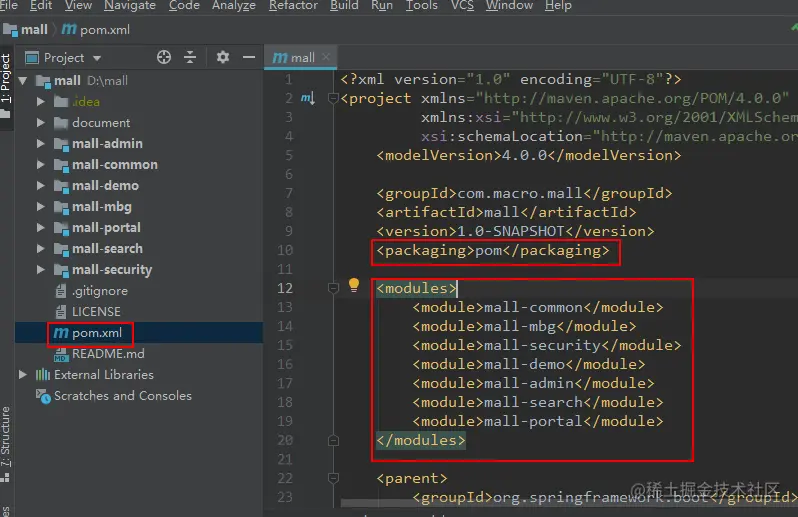Image resolution: width=798 pixels, height=517 pixels.
Task: Open the Project view dropdown
Action: 64,58
